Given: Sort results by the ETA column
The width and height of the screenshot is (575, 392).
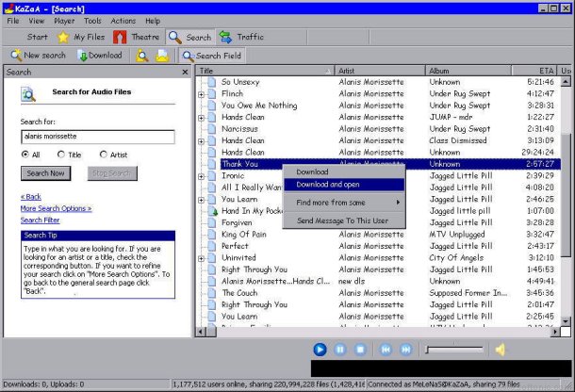Looking at the screenshot, I should pyautogui.click(x=534, y=71).
